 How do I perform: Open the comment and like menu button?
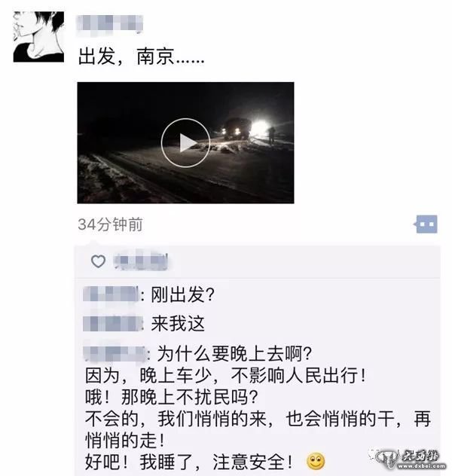click(x=426, y=224)
